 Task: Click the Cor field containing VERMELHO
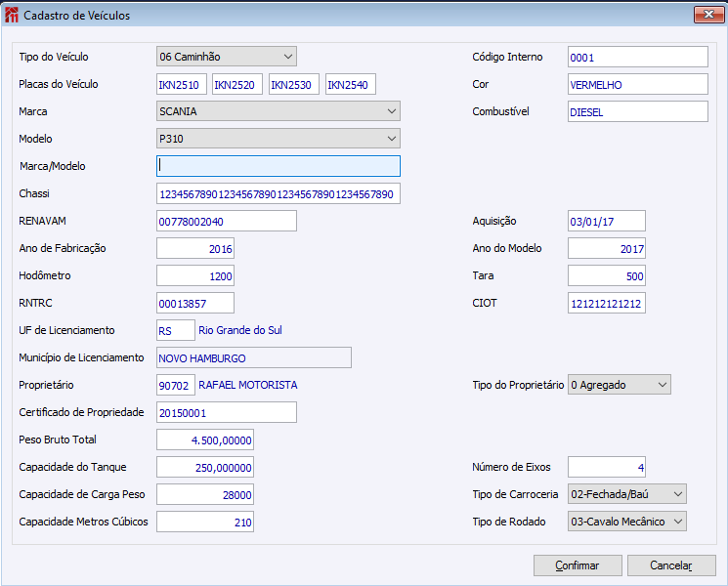pos(637,84)
